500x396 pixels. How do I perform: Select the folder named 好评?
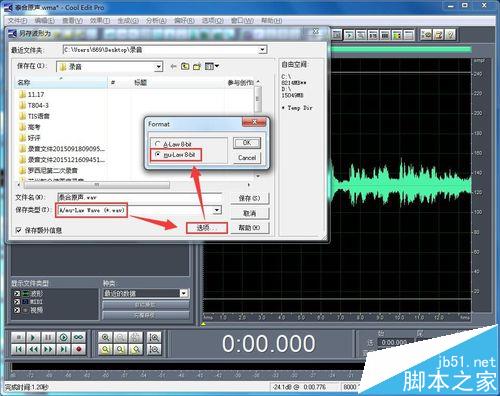(30, 138)
